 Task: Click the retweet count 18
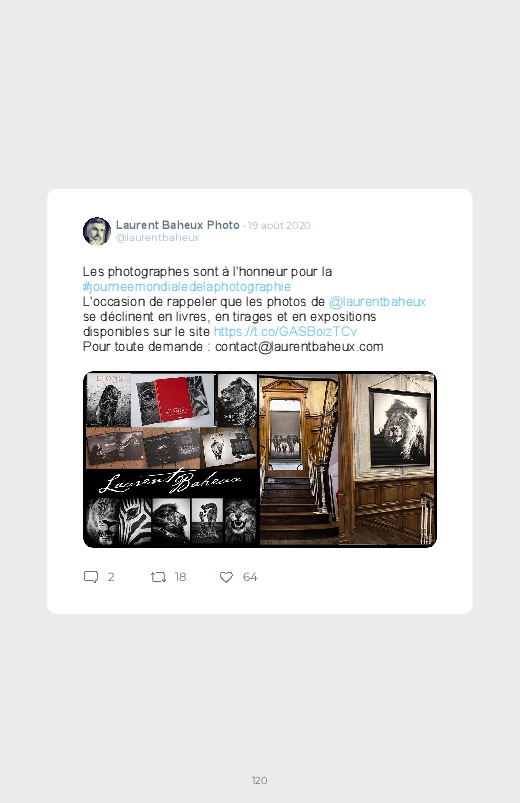tap(180, 577)
